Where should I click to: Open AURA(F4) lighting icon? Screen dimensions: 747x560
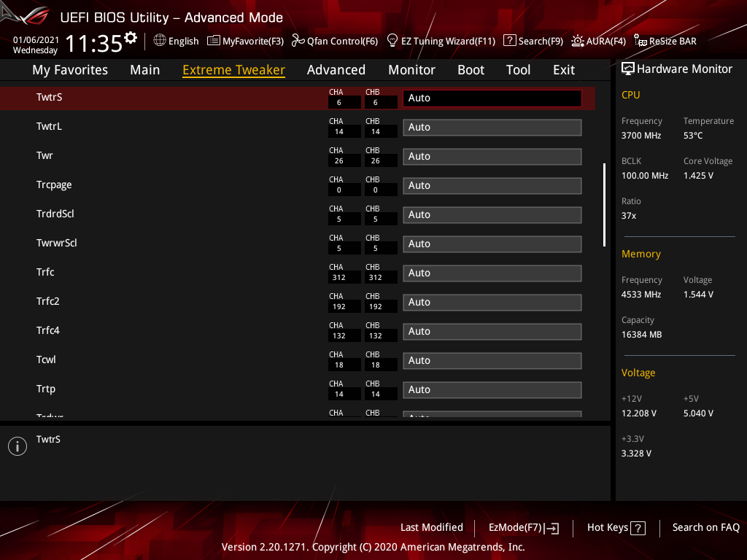(x=578, y=41)
